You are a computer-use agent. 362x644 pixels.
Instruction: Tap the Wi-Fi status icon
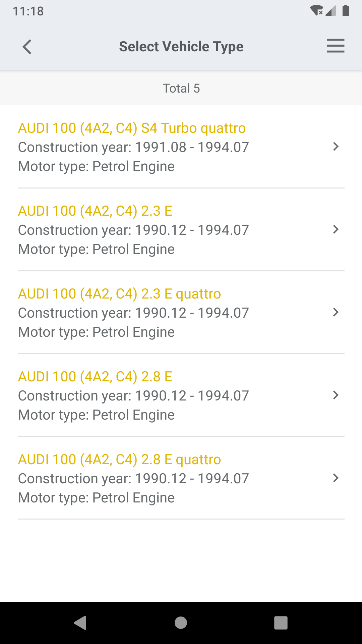click(316, 11)
